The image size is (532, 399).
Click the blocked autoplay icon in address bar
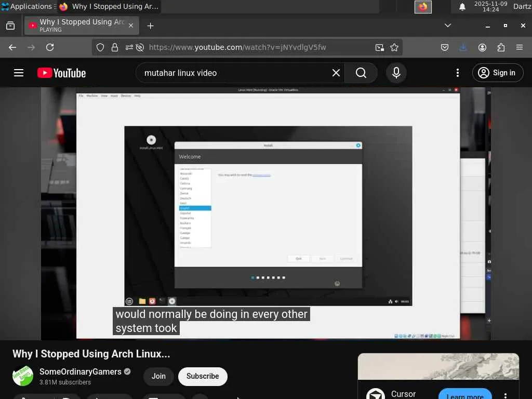[140, 47]
